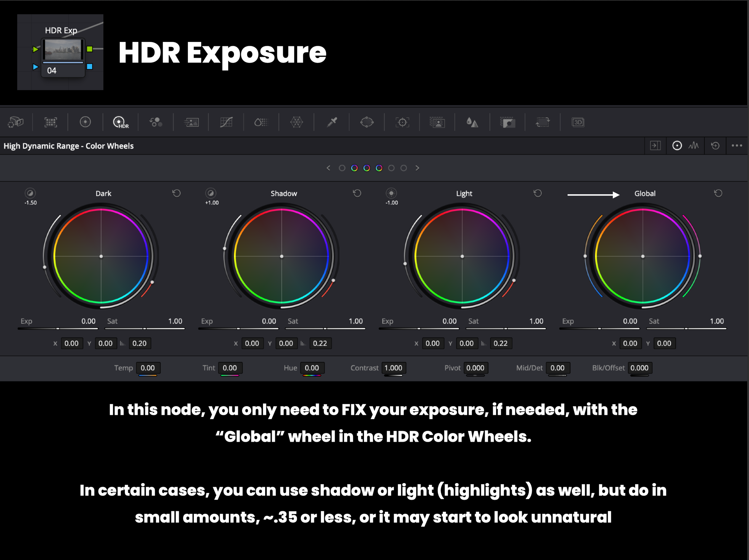Select the Qualifier eyedropper tool
Viewport: 749px width, 560px height.
[x=332, y=122]
